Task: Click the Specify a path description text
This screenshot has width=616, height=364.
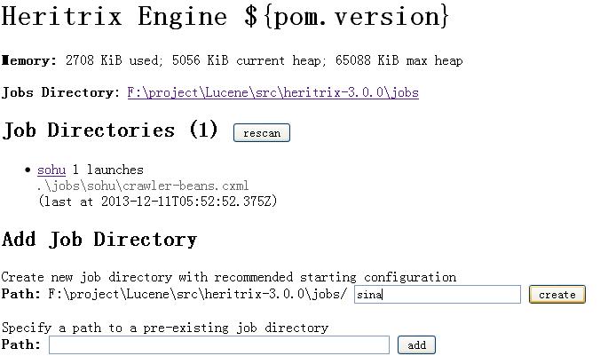Action: [x=165, y=328]
